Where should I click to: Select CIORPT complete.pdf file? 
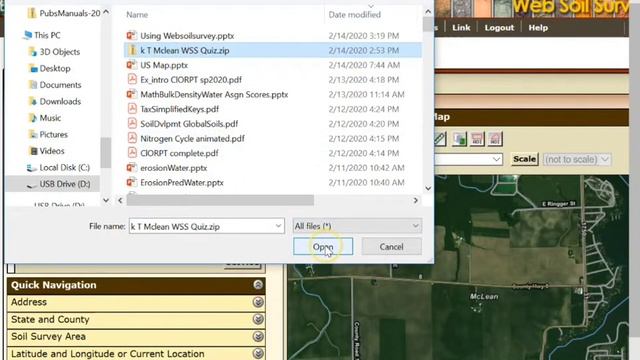[x=179, y=153]
